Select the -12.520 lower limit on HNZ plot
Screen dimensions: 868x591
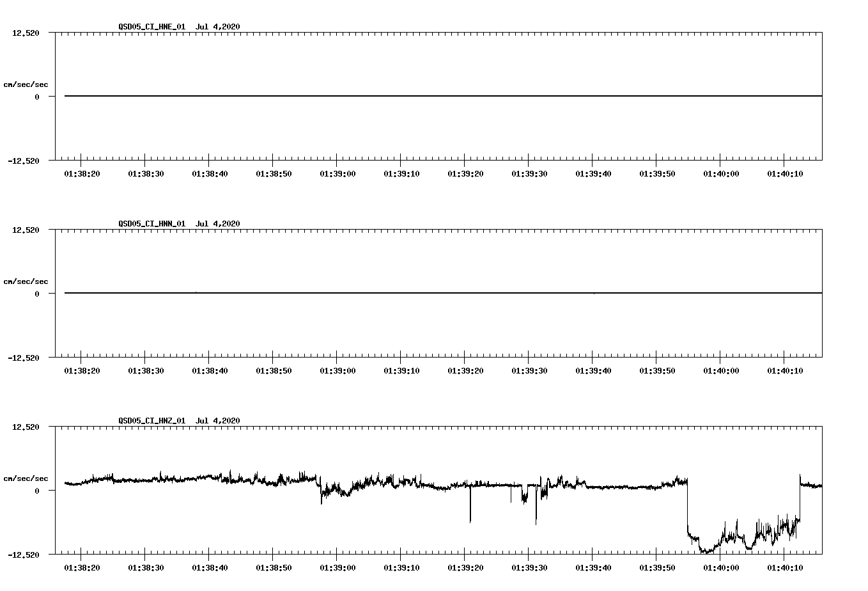pos(24,555)
